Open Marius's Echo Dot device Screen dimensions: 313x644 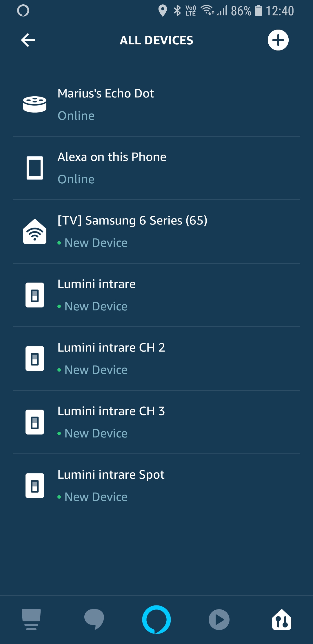[106, 93]
